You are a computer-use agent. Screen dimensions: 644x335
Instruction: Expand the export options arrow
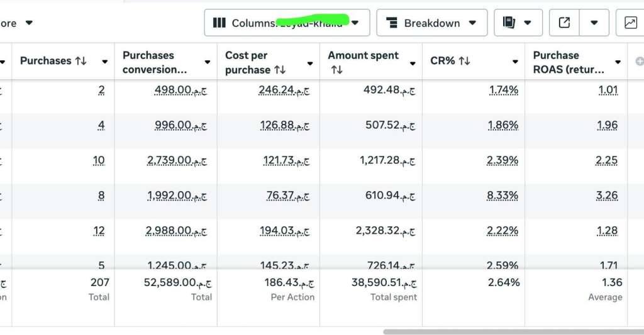594,23
